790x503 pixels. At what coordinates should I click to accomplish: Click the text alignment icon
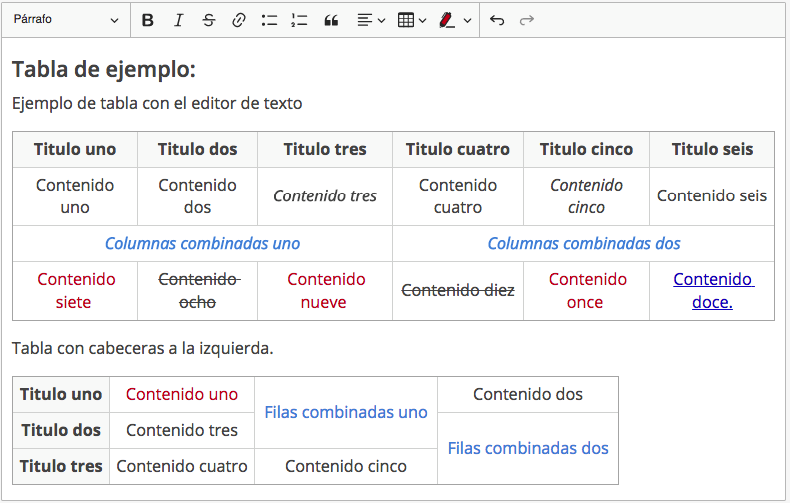365,20
